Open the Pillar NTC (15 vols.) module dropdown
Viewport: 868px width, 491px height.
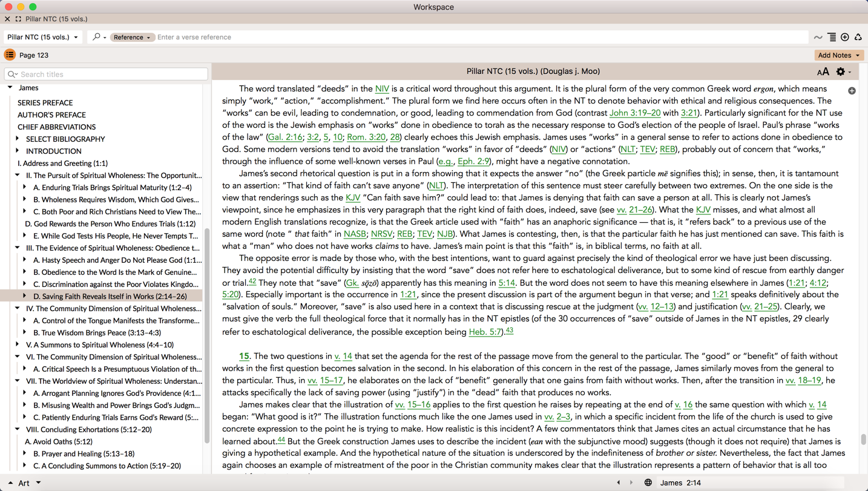(42, 37)
